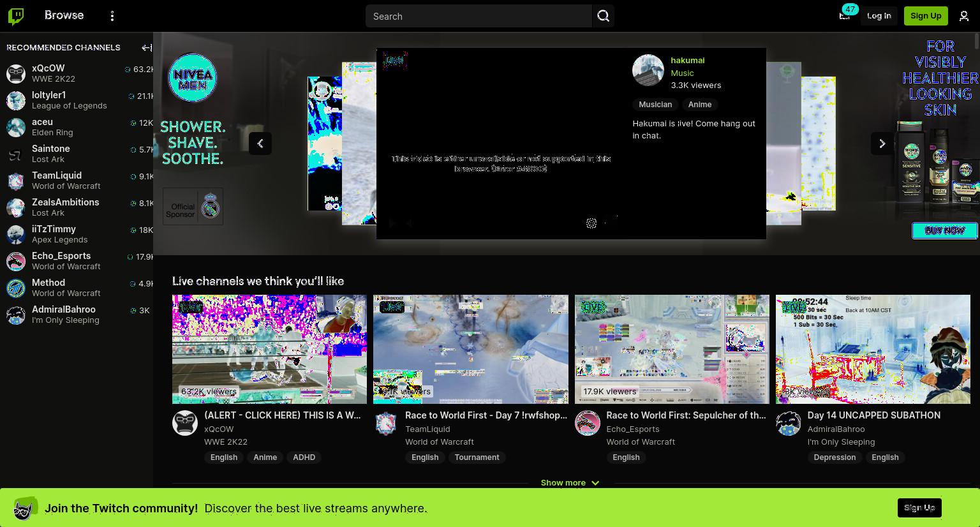This screenshot has width=980, height=527.
Task: Open TeamLiquid avatar in sidebar
Action: click(x=16, y=181)
